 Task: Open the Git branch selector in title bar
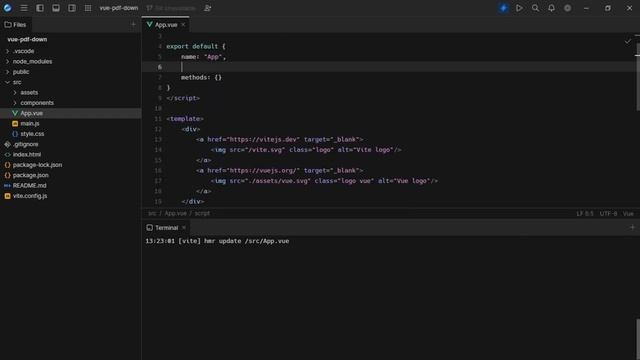[171, 8]
